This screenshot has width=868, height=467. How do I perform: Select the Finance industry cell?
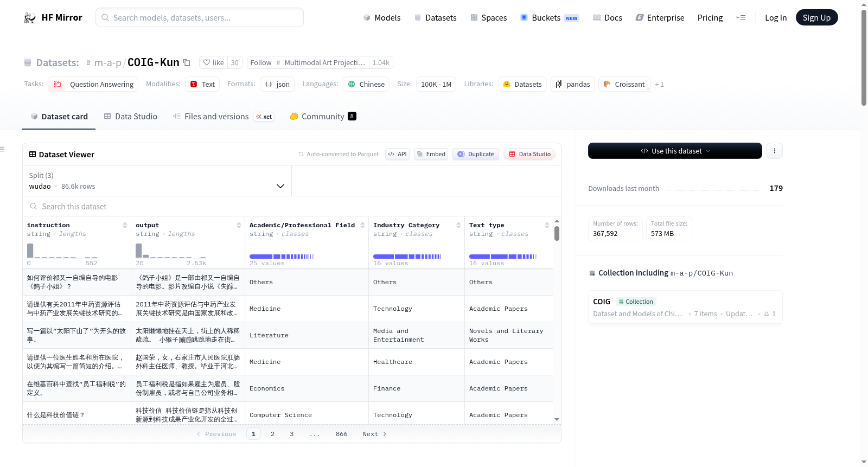[417, 388]
